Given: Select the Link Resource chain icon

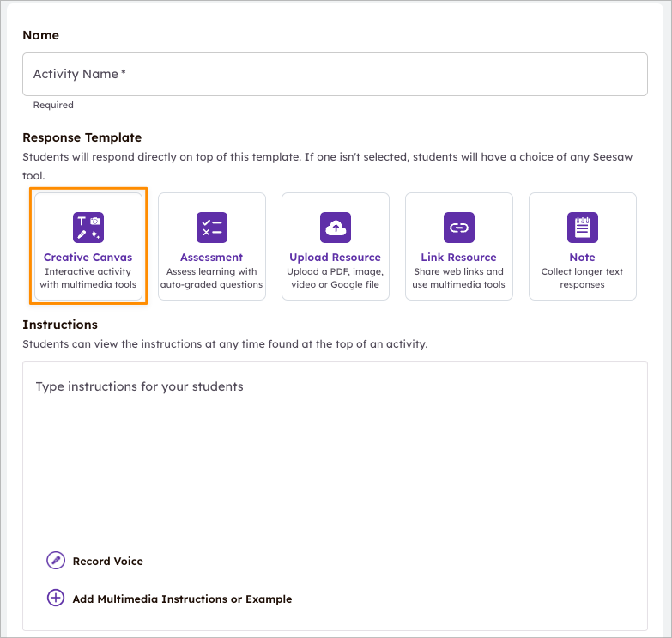Looking at the screenshot, I should click(x=458, y=228).
